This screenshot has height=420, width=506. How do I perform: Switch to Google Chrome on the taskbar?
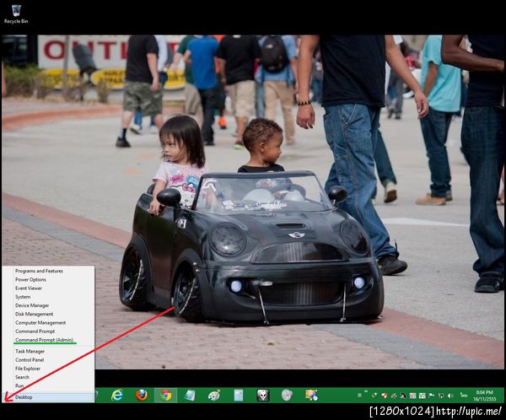click(166, 396)
